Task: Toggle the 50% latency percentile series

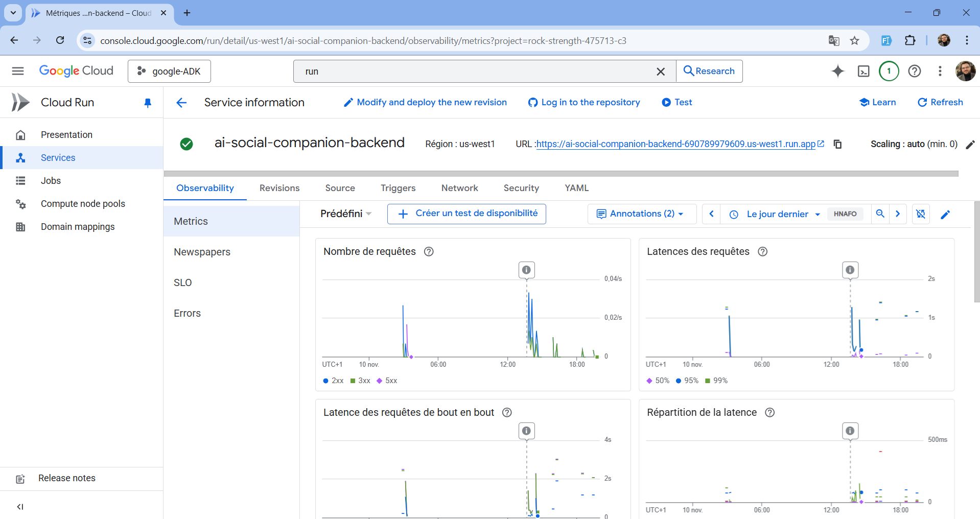Action: pos(658,381)
